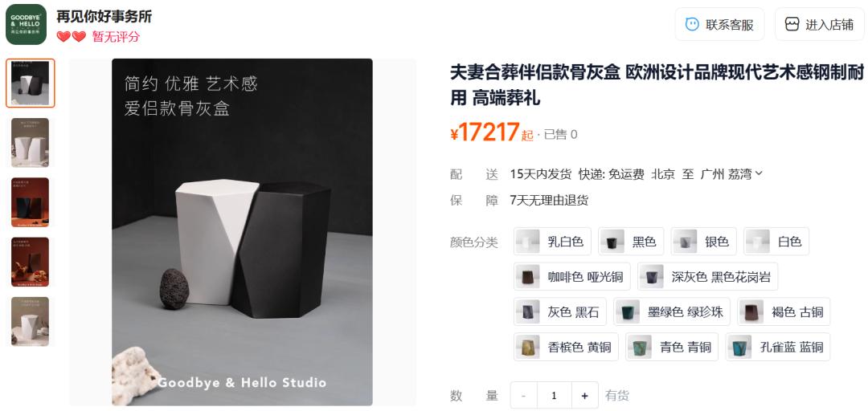Choose the 乳白色 color variant
This screenshot has width=868, height=411.
pyautogui.click(x=552, y=241)
